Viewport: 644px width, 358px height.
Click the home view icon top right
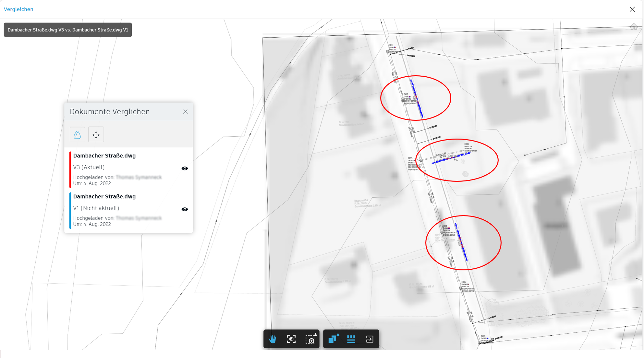633,27
